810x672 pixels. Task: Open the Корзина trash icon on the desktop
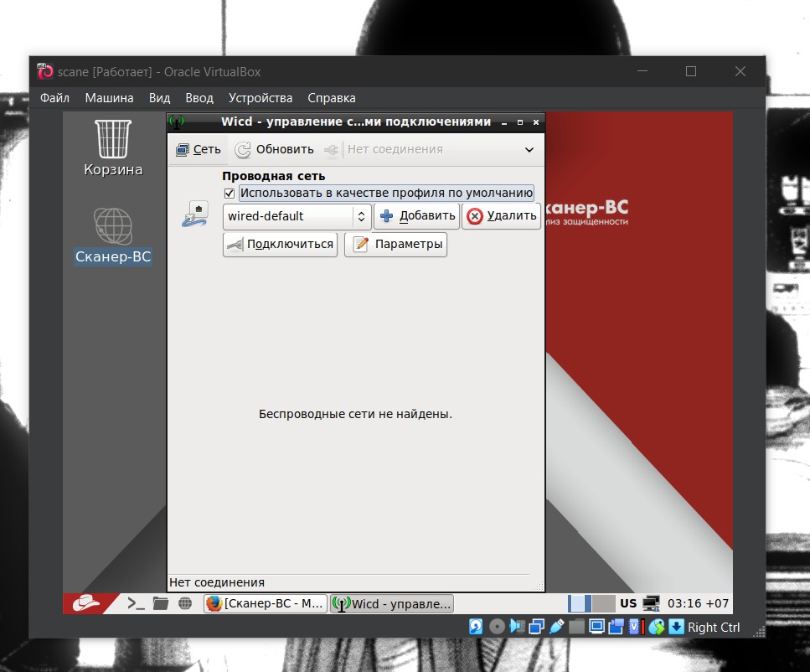point(113,147)
